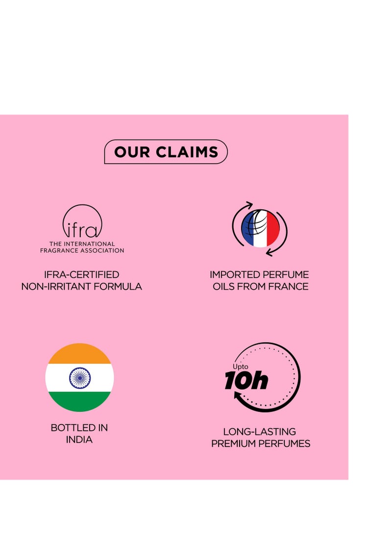Click the French flag globe icon

click(260, 228)
